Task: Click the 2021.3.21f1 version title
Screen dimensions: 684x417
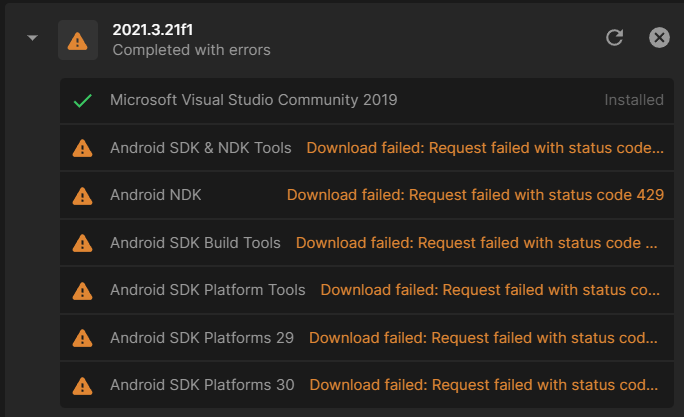Action: pos(153,30)
